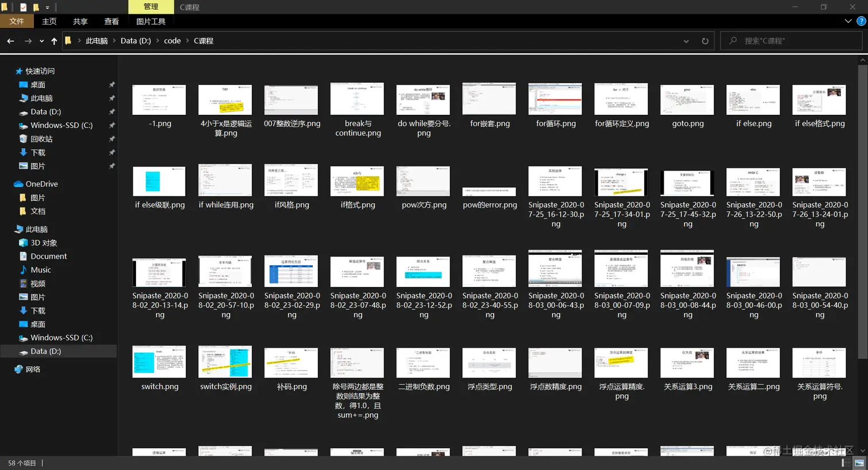Select 二进制负数.png thumbnail
Screen dimensions: 868x470
click(423, 363)
